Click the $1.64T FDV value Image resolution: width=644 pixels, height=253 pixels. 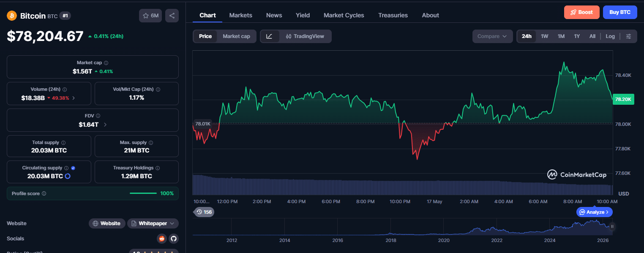pyautogui.click(x=88, y=125)
